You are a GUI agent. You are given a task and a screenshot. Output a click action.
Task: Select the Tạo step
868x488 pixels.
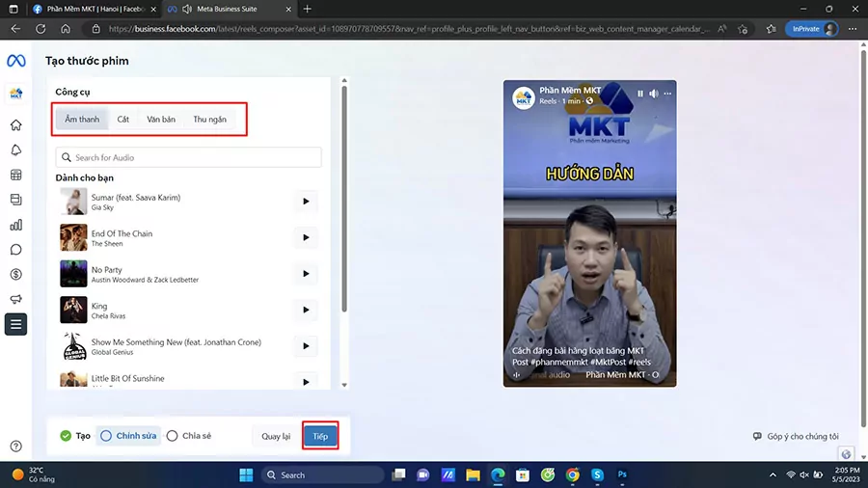tap(75, 436)
